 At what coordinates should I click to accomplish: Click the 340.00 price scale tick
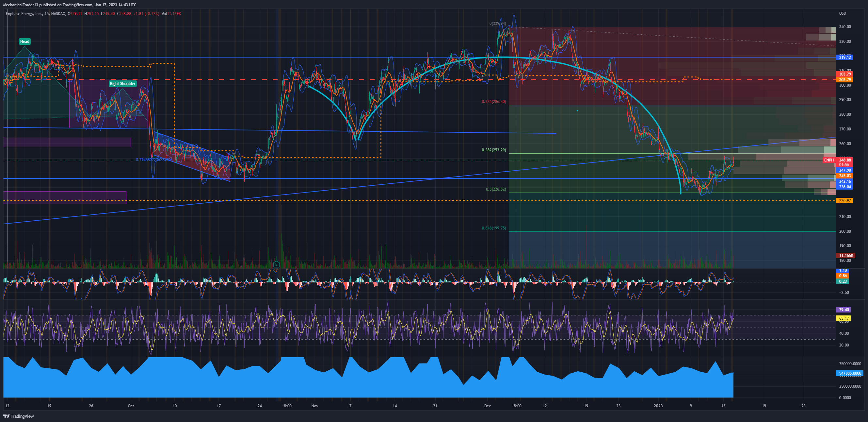(845, 27)
